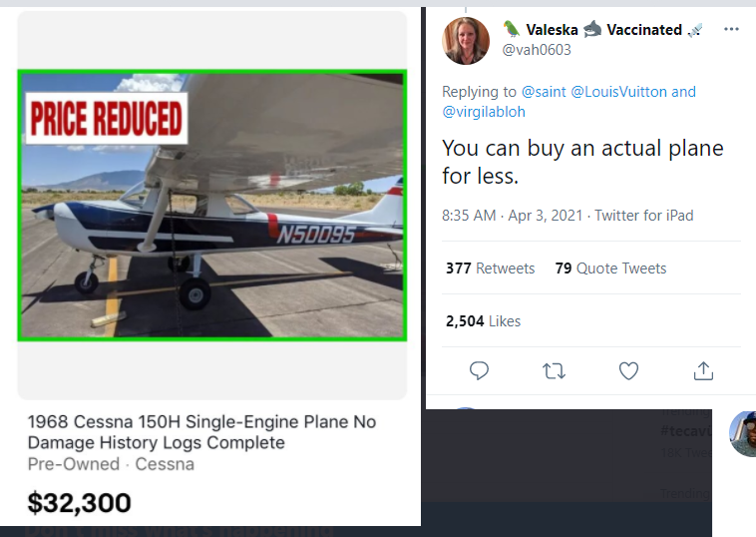Screen dimensions: 756x537
Task: Open the @virgilabloh mention
Action: (484, 112)
